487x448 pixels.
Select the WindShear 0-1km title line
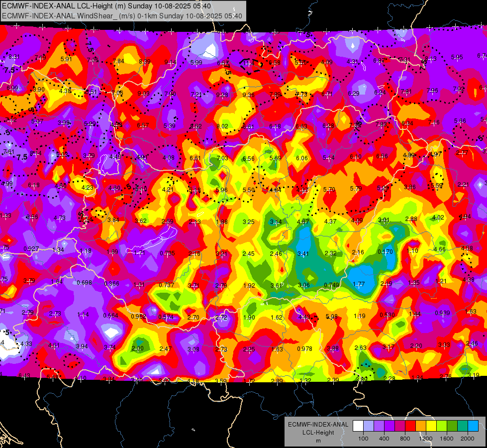(x=122, y=16)
